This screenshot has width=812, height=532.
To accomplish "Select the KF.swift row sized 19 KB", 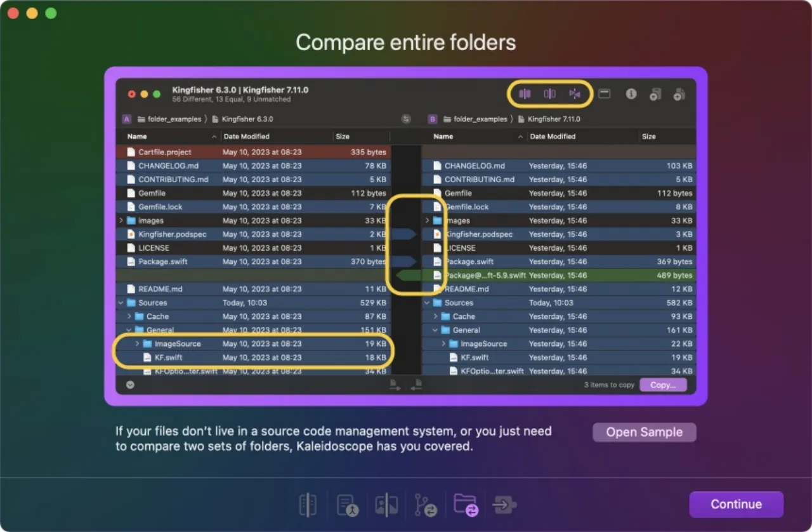I will pos(559,357).
